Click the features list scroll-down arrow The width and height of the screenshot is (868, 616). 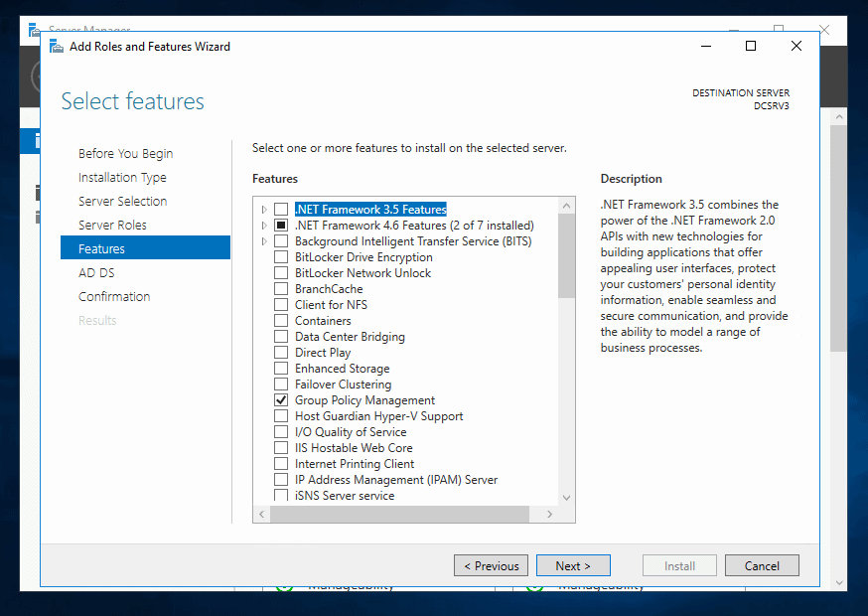[x=566, y=497]
